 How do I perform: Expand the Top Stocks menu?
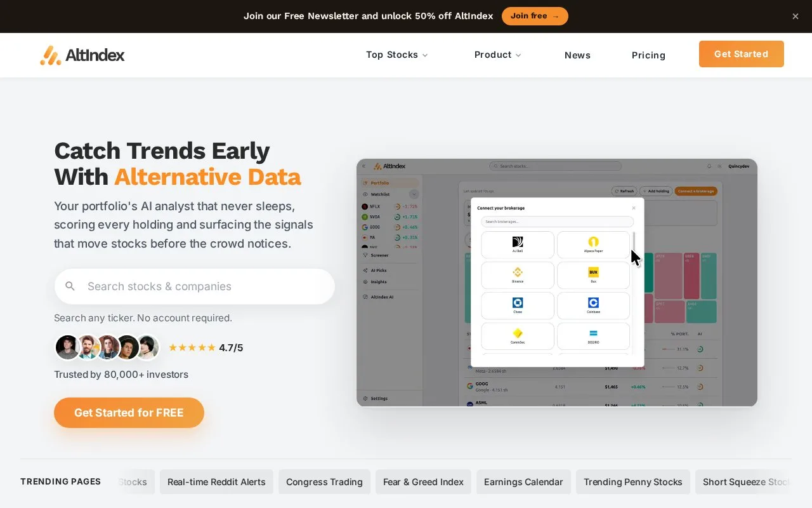coord(397,55)
